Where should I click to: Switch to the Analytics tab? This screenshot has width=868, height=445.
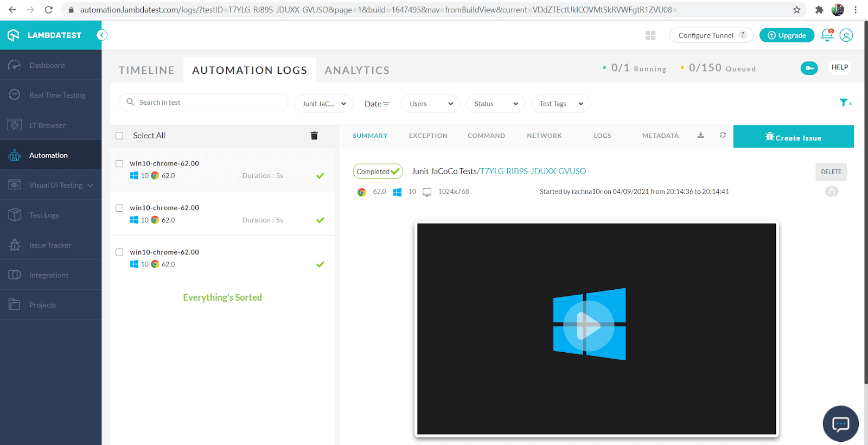click(x=357, y=71)
